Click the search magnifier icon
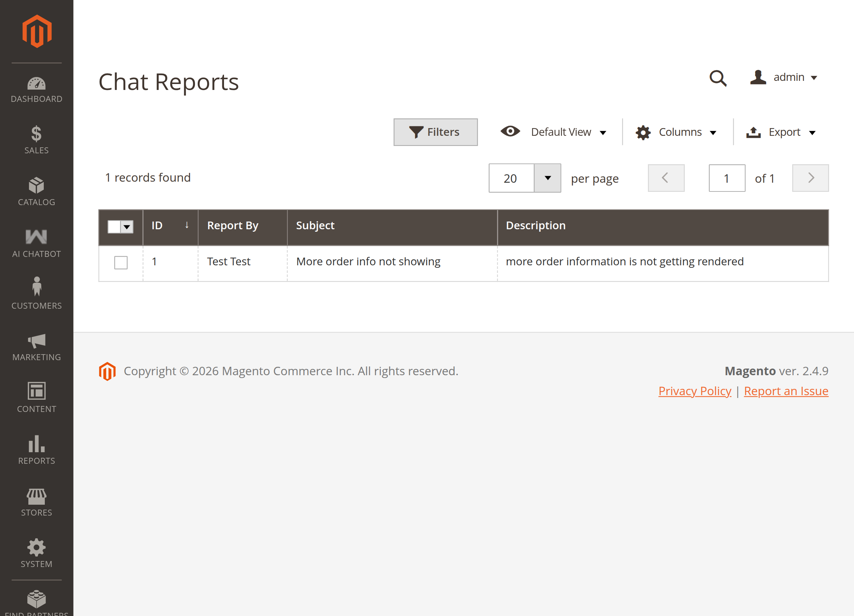Viewport: 854px width, 616px height. point(718,78)
